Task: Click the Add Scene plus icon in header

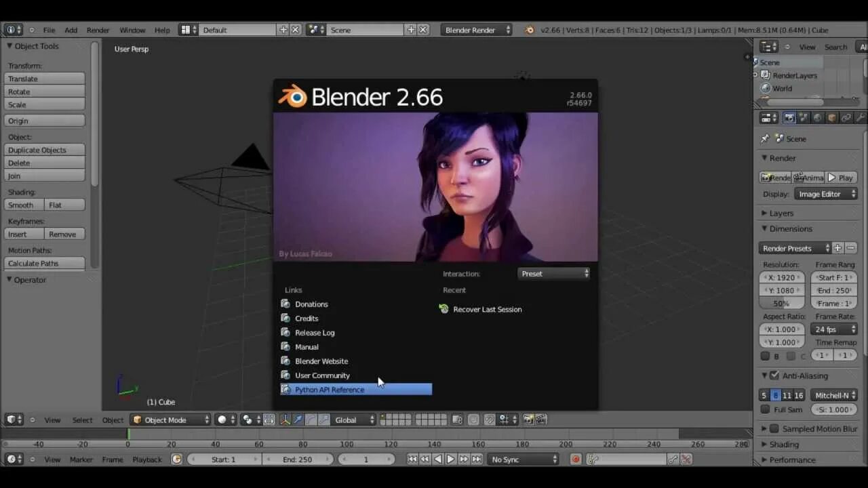Action: tap(410, 30)
